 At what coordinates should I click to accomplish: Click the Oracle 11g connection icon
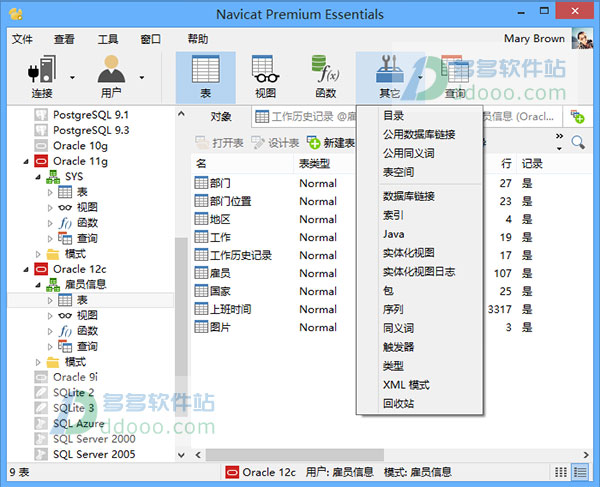(41, 161)
